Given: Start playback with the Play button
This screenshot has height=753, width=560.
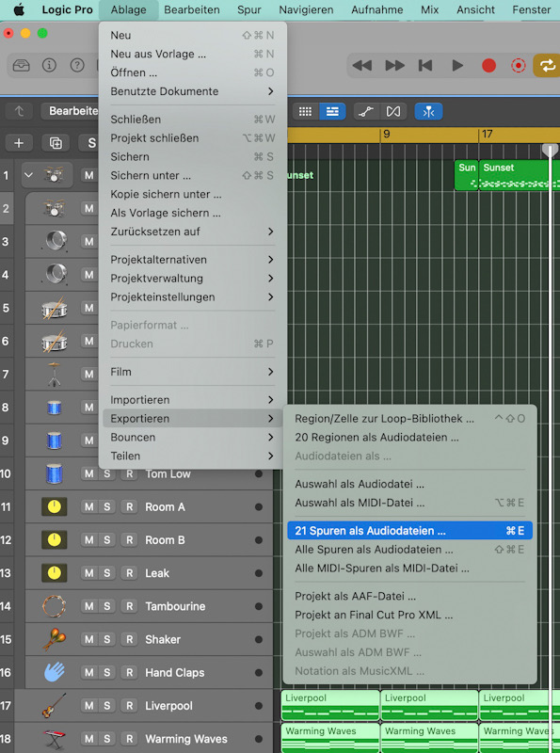Looking at the screenshot, I should point(457,65).
